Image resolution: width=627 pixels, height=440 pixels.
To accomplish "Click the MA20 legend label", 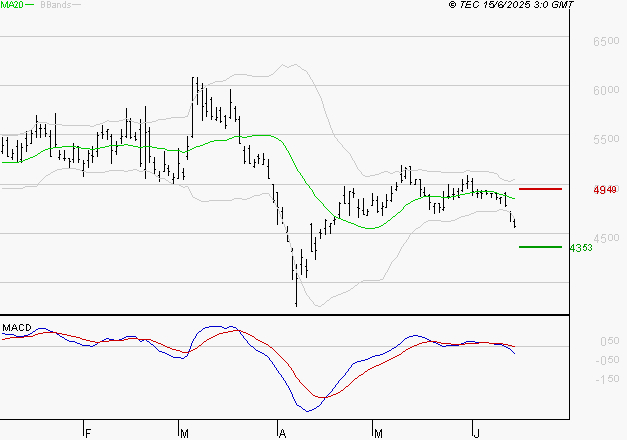I will [11, 5].
